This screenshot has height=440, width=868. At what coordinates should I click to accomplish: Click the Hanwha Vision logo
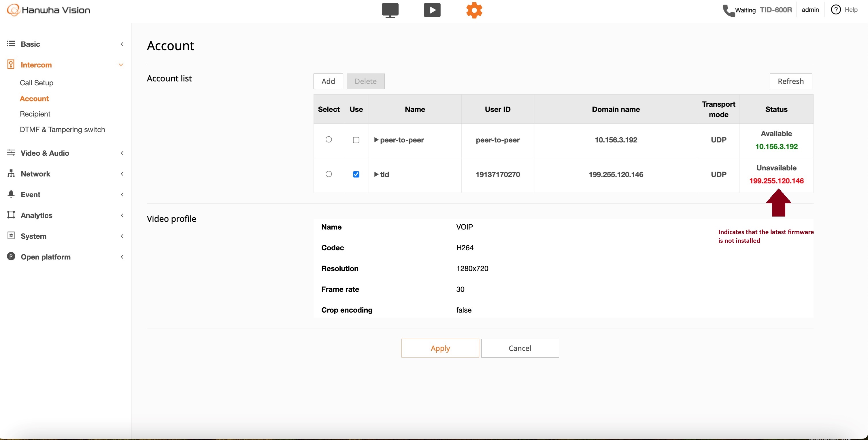[x=48, y=10]
